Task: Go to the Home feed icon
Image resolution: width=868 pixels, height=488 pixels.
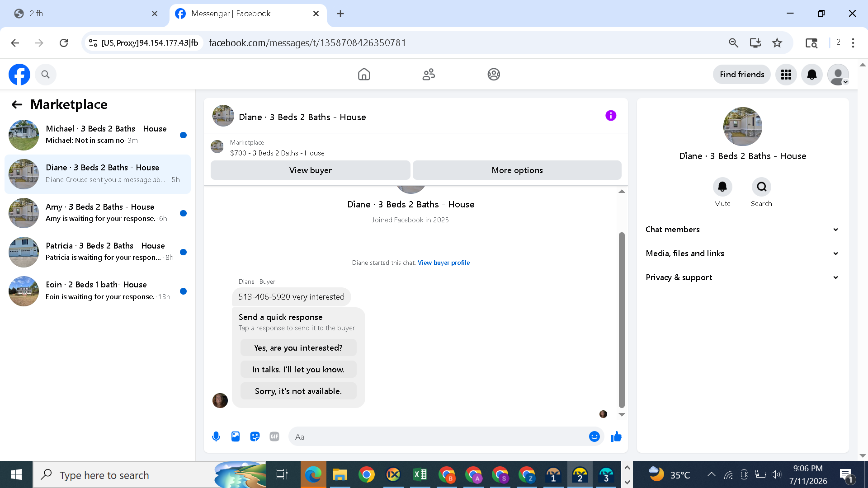Action: (x=364, y=75)
